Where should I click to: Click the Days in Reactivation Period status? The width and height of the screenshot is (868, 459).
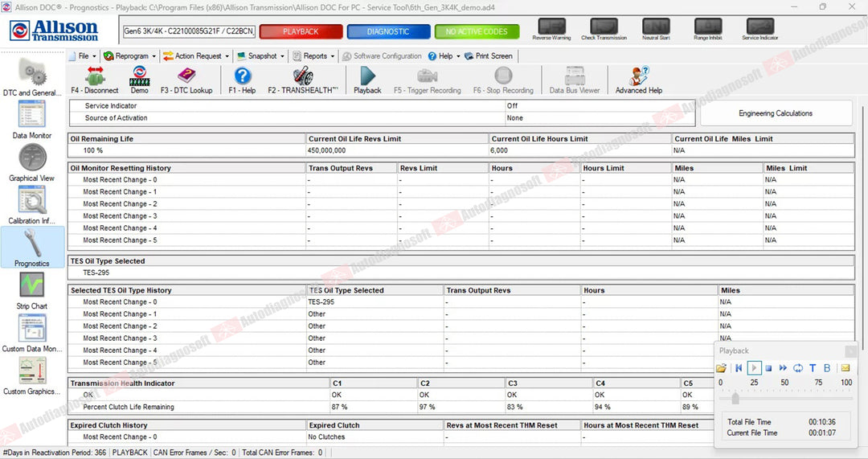[55, 453]
